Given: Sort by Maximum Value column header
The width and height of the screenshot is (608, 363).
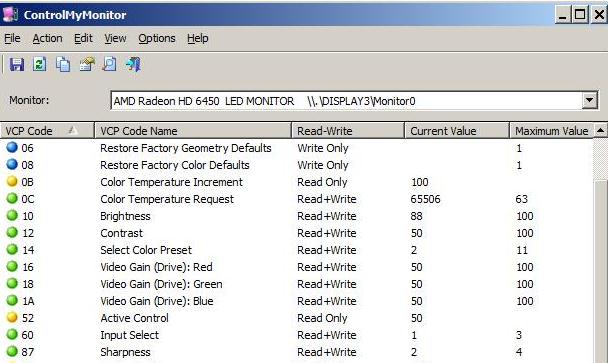Looking at the screenshot, I should (x=551, y=131).
